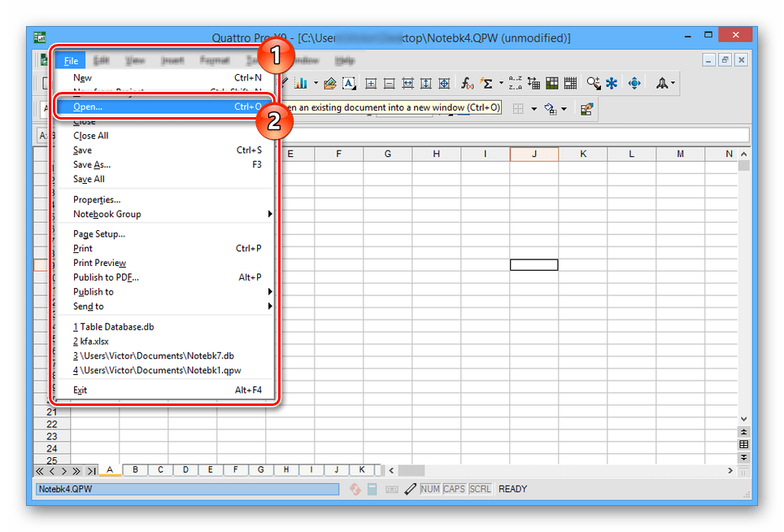
Task: Choose Publish to PDF... menu entry
Action: click(x=106, y=277)
